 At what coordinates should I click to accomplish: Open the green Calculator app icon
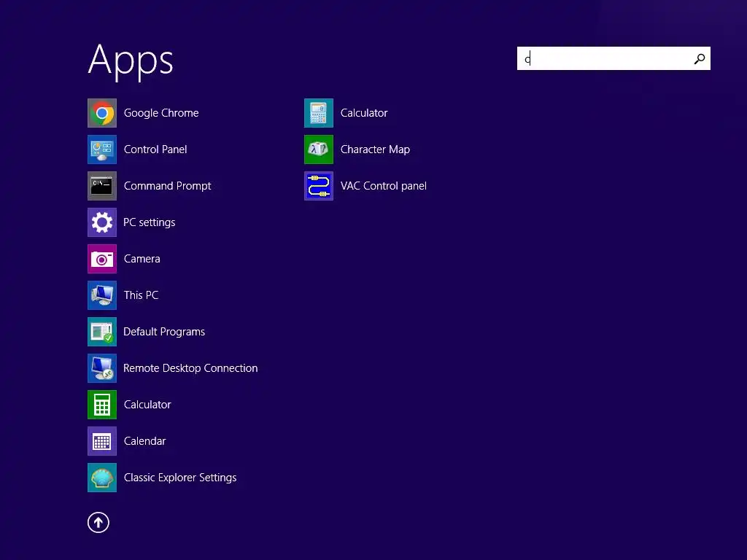coord(102,404)
